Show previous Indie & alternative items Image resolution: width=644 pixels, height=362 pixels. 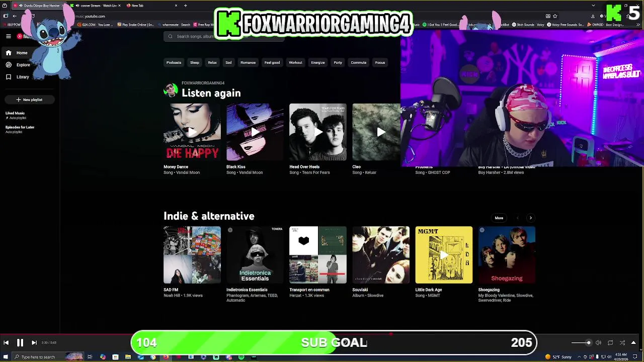[518, 218]
